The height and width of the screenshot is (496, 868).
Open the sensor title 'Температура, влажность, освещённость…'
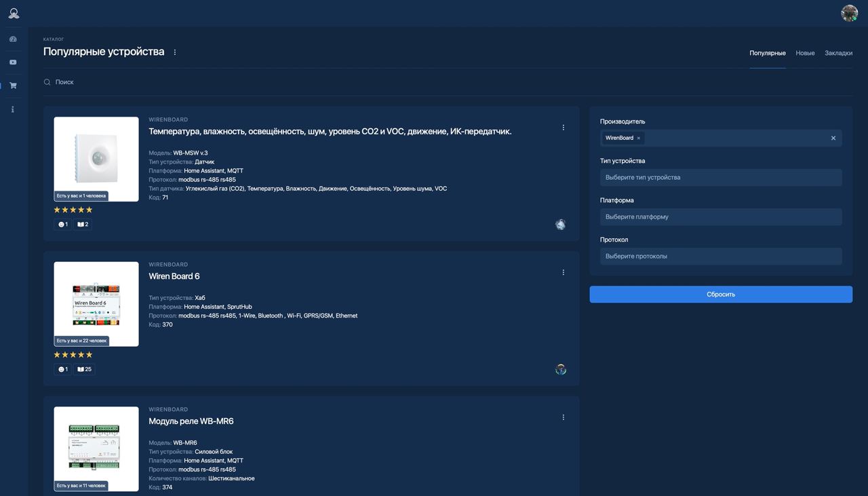pos(330,132)
